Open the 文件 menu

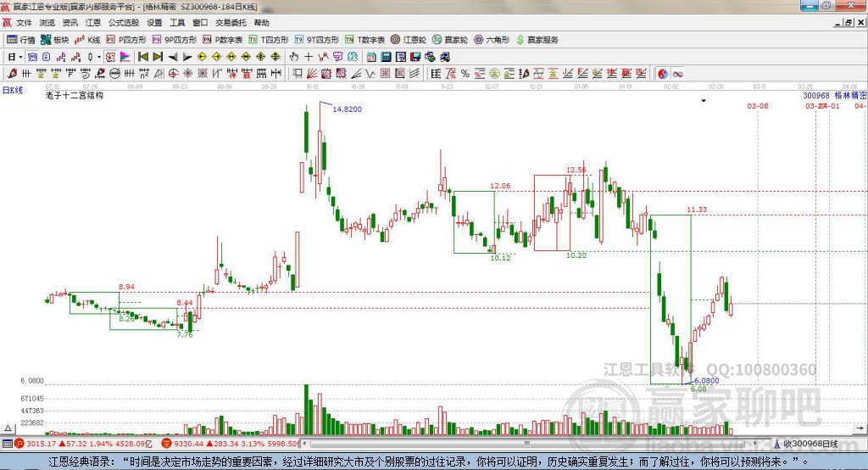coord(24,23)
